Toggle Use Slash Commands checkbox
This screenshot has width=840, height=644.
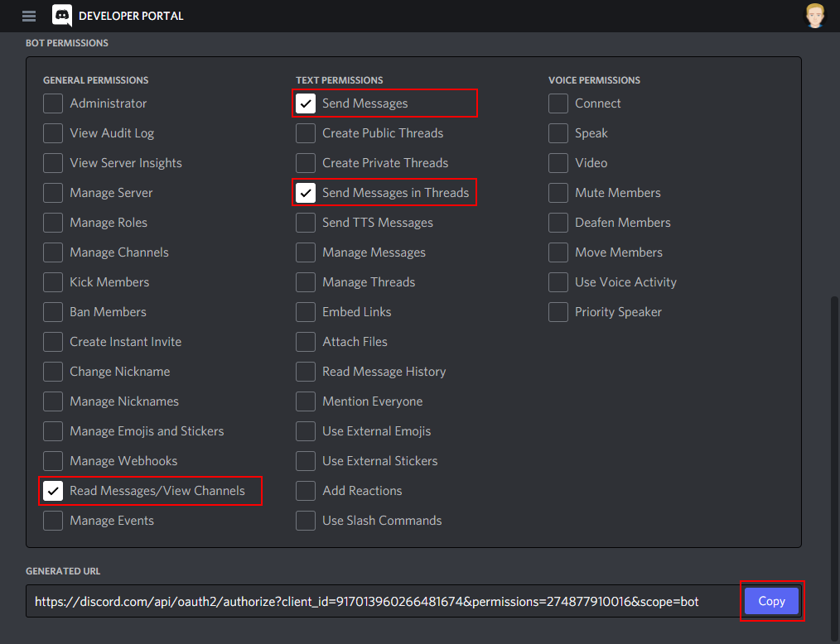[306, 521]
